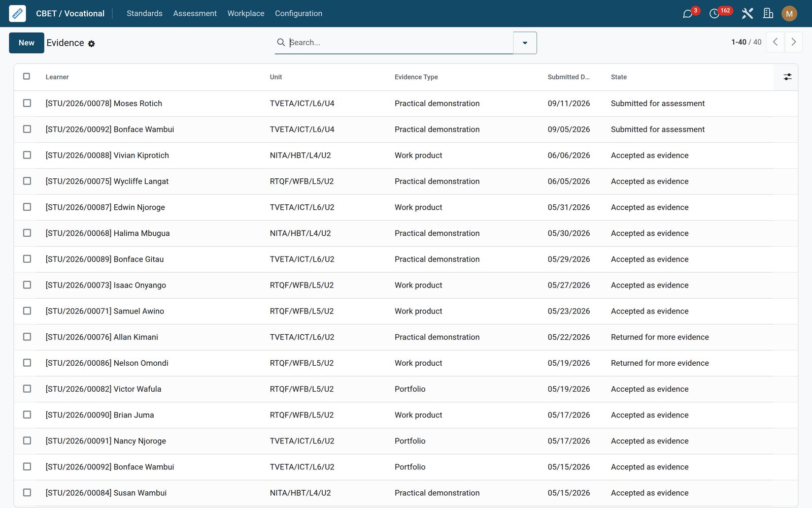Go to the next page arrow
Viewport: 812px width, 508px height.
[794, 42]
